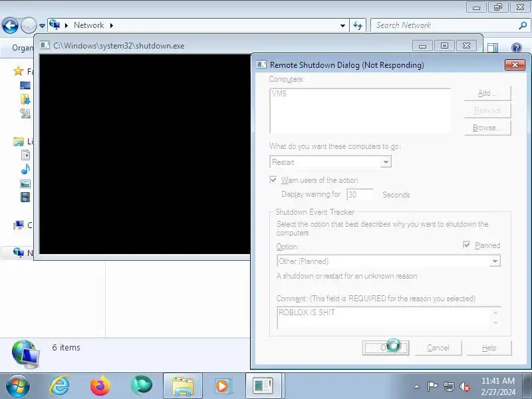Click the Forward arrow in the Network window
Viewport: 532px width, 399px height.
click(x=29, y=25)
